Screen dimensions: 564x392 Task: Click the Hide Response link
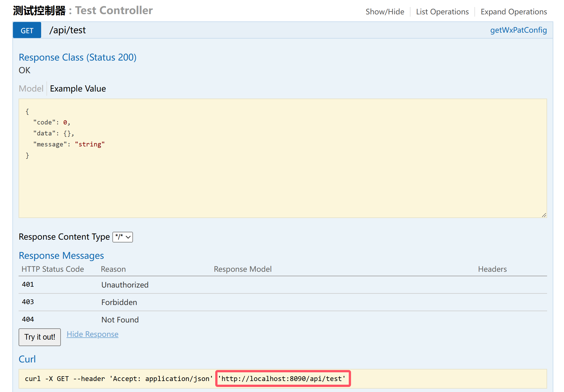[x=92, y=334]
